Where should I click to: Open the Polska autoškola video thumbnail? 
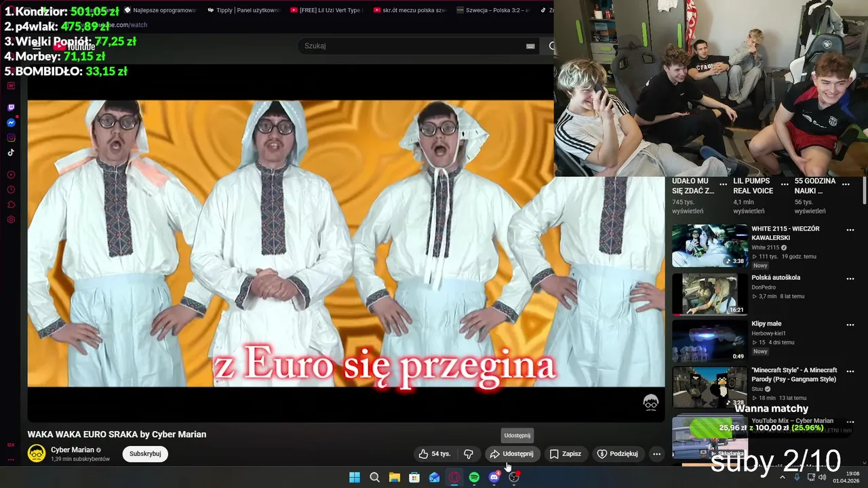(x=710, y=294)
